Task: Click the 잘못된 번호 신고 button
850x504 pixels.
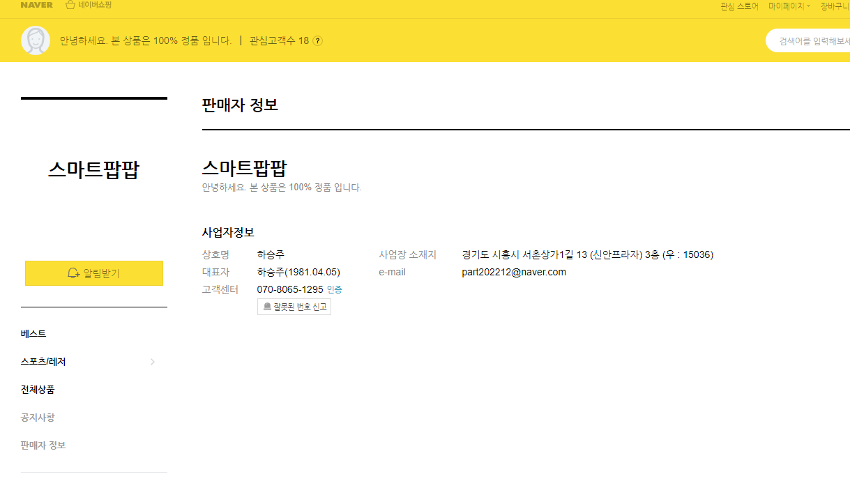Action: click(x=294, y=307)
